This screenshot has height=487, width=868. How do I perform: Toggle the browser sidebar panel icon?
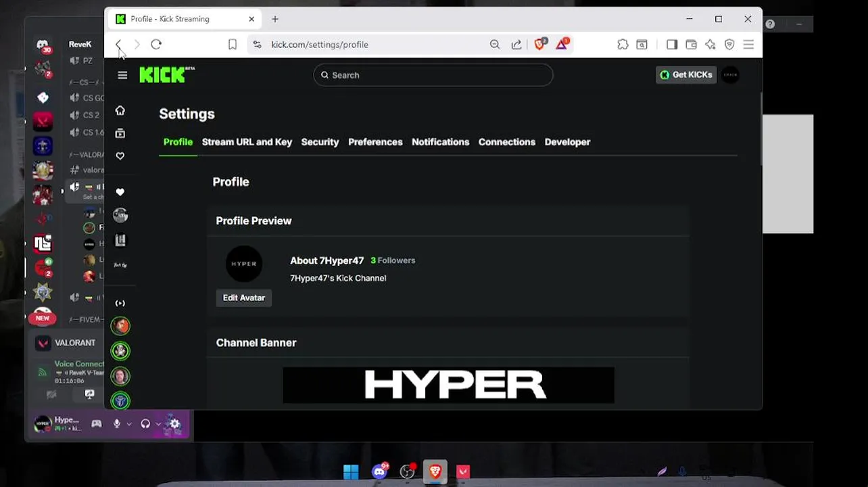tap(672, 45)
